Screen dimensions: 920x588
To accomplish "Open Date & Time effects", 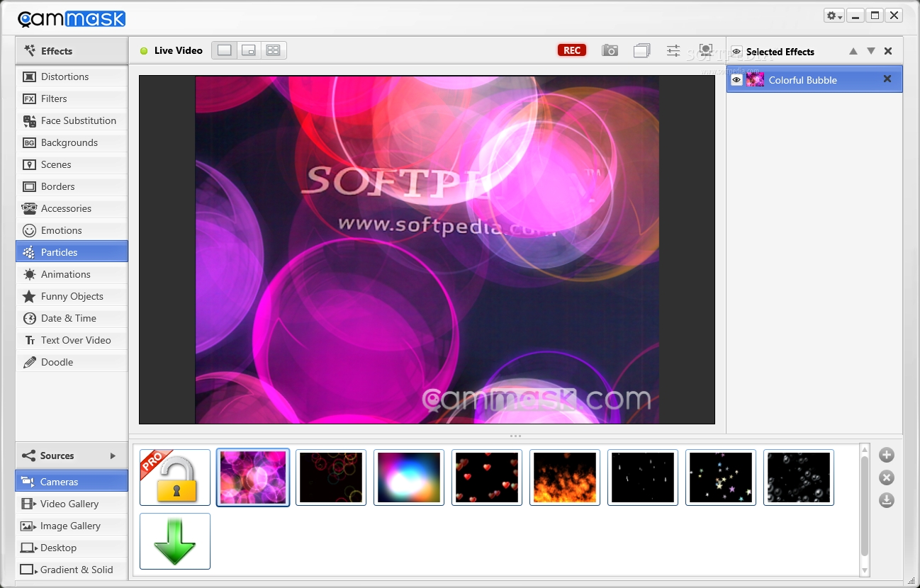I will 72,318.
